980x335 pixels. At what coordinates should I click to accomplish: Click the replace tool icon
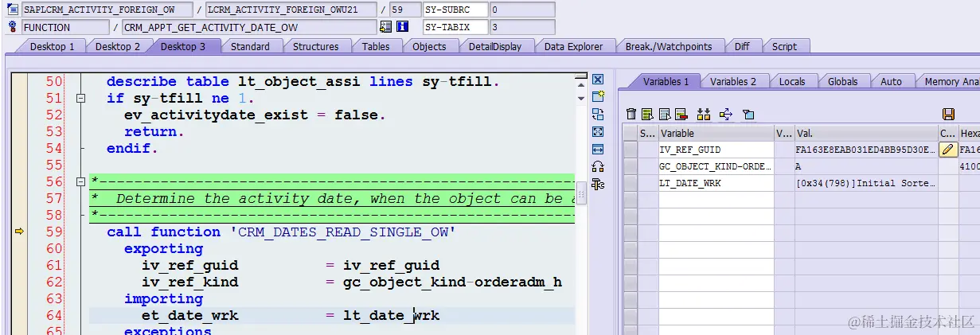click(x=598, y=115)
